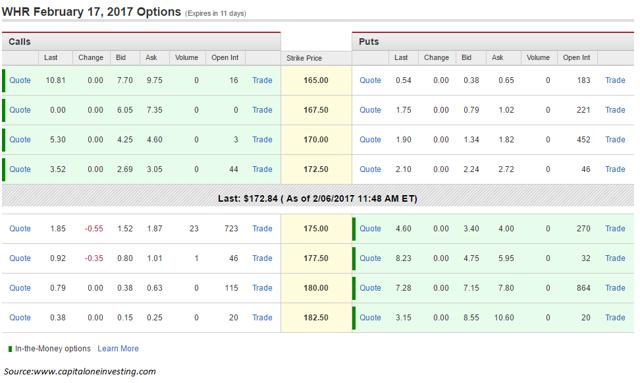640x383 pixels.
Task: Open the Quote link for the 167.50 put
Action: [x=370, y=110]
